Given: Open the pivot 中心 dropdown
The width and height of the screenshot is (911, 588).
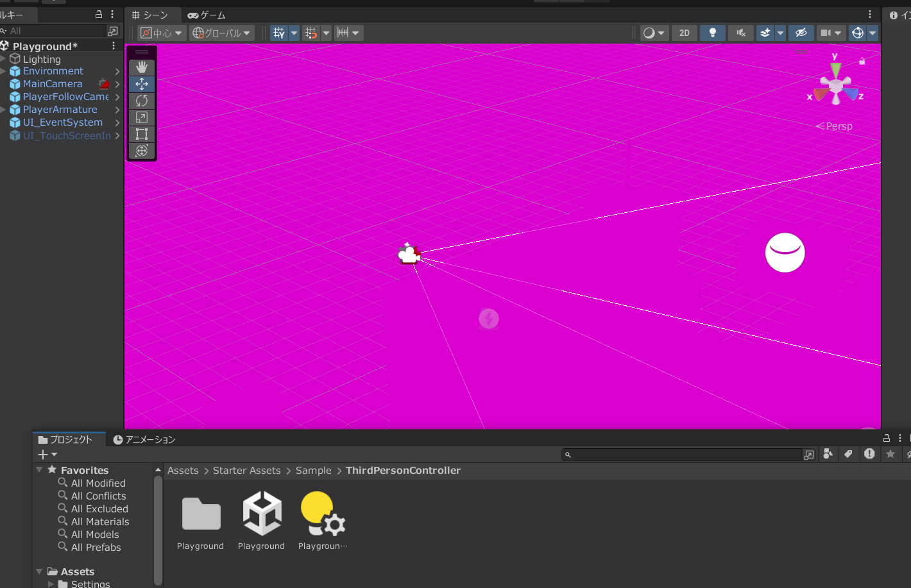Looking at the screenshot, I should point(162,33).
